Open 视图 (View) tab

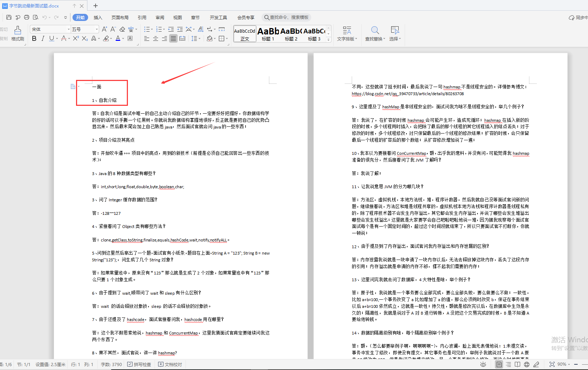point(178,17)
